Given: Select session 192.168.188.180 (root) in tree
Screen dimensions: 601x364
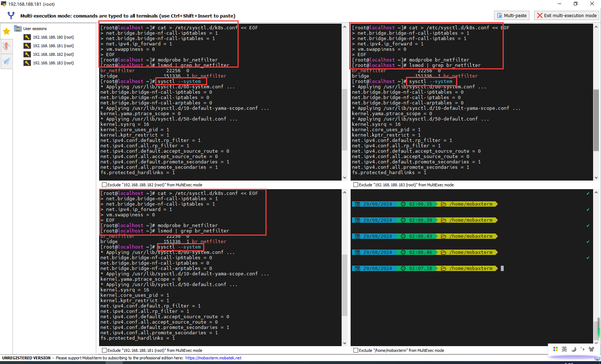Looking at the screenshot, I should (x=53, y=37).
